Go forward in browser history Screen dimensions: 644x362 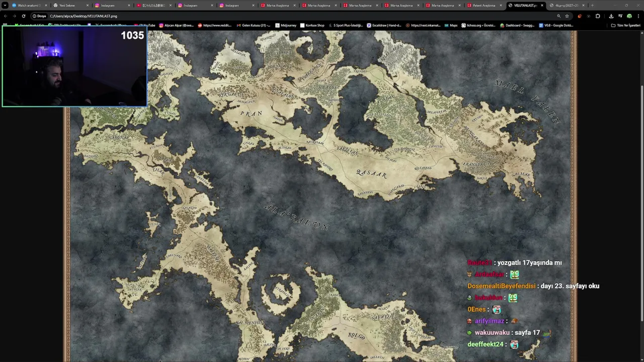[14, 16]
